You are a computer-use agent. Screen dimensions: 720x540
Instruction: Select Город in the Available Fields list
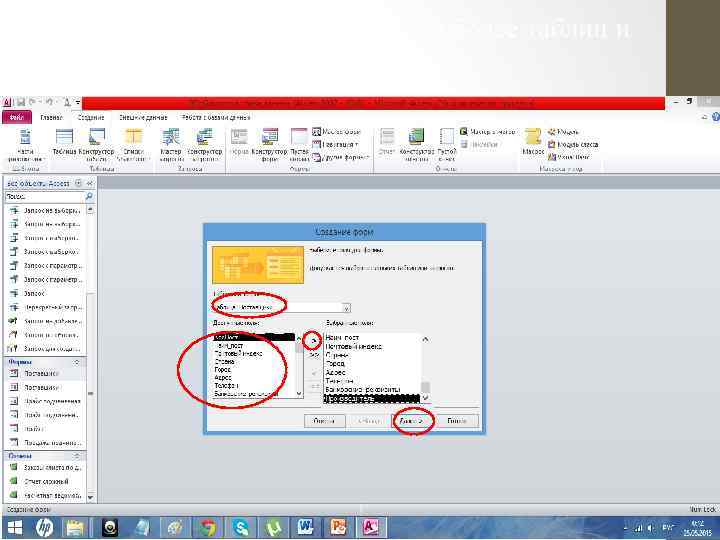pyautogui.click(x=254, y=370)
